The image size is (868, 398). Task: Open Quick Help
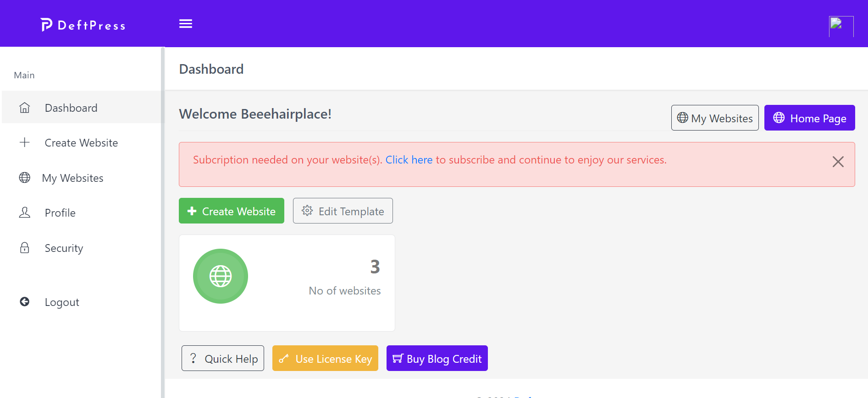click(223, 359)
